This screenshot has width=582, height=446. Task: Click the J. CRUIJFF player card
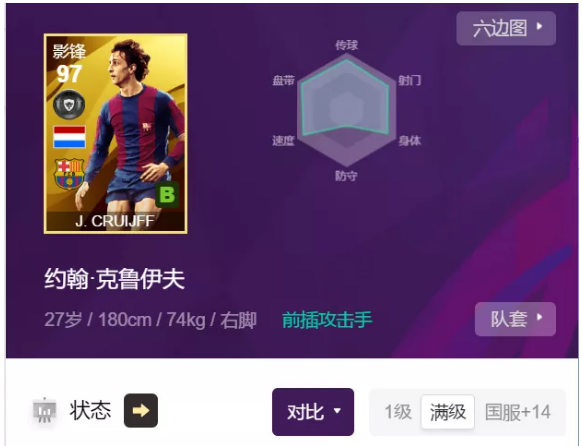115,134
